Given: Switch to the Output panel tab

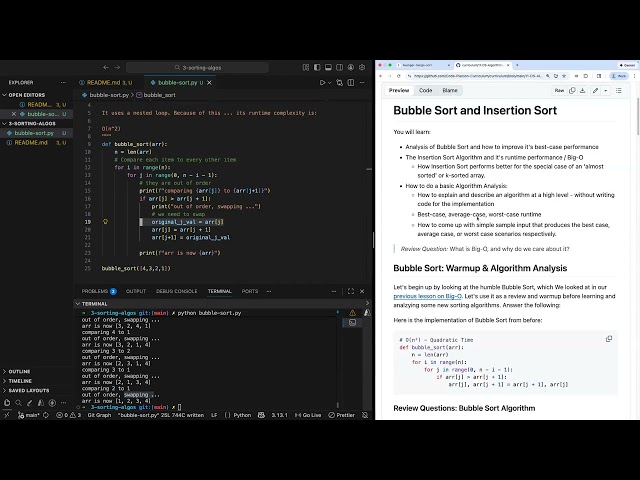Looking at the screenshot, I should [x=136, y=291].
